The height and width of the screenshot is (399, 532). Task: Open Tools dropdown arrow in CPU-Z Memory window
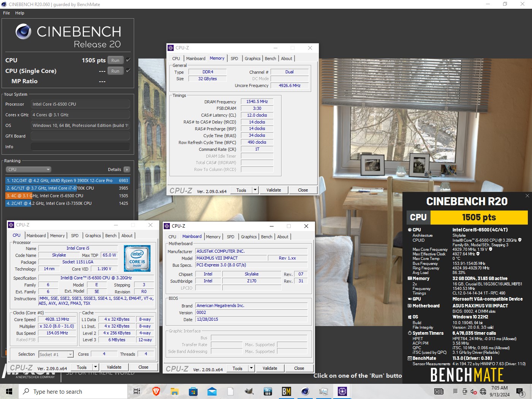255,190
